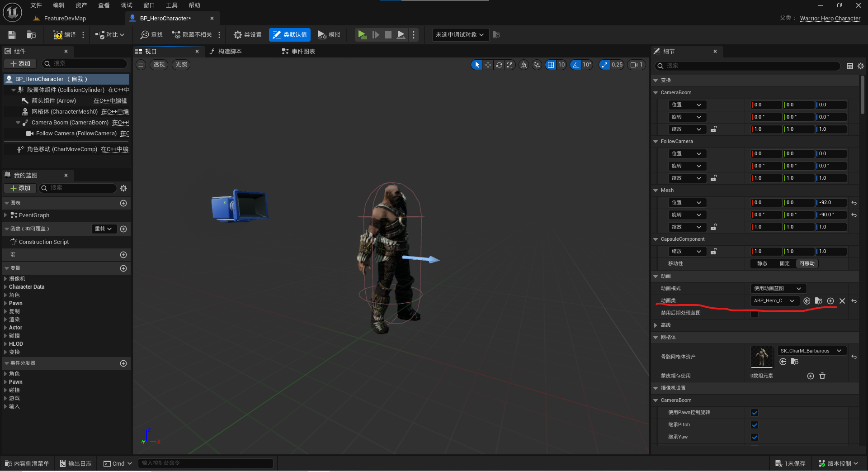The image size is (868, 472).
Task: Switch Details to property matrix grid view
Action: pos(850,66)
